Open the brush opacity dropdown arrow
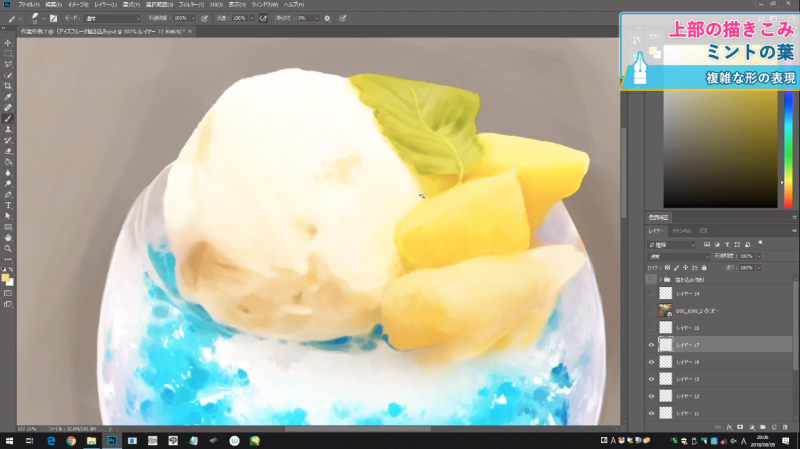Viewport: 800px width, 449px height. click(x=193, y=18)
